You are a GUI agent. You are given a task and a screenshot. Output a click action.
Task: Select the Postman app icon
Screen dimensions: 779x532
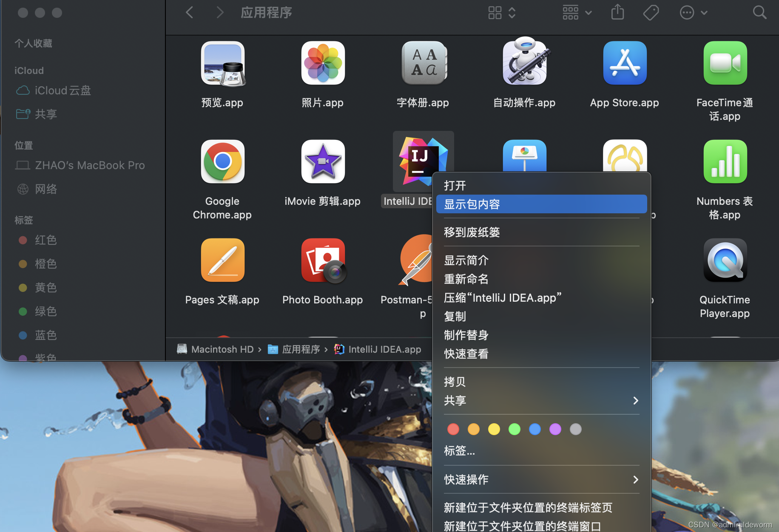click(x=416, y=259)
